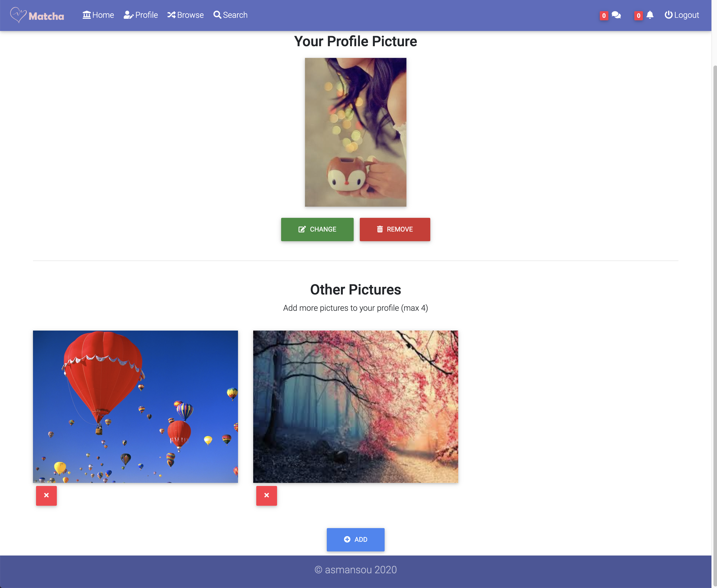Open the pink forest thumbnail

coord(355,406)
